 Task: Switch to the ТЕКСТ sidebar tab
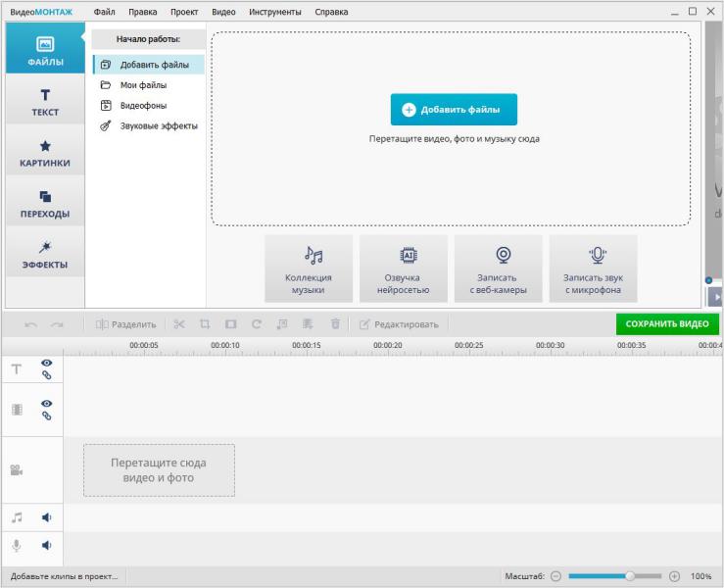[x=45, y=100]
